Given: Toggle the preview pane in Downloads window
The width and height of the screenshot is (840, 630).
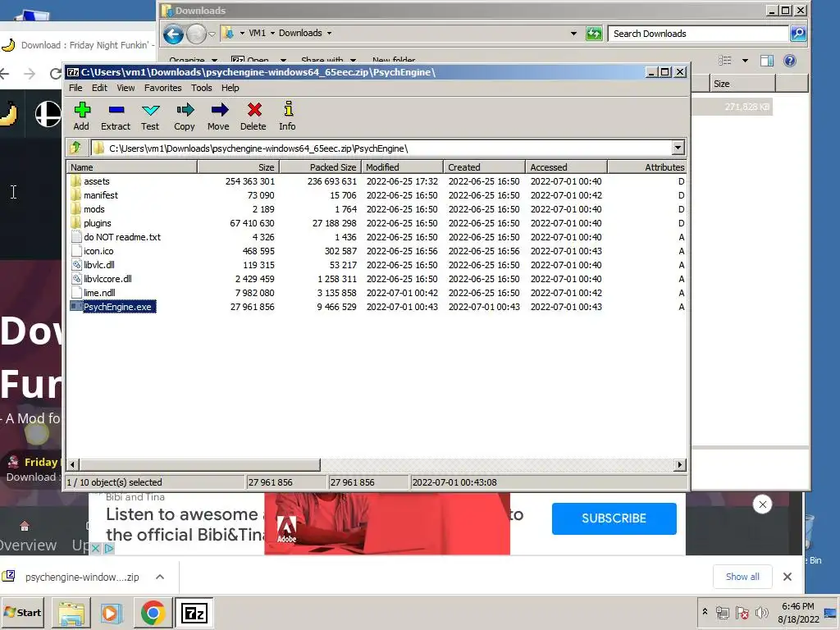Looking at the screenshot, I should pyautogui.click(x=767, y=61).
